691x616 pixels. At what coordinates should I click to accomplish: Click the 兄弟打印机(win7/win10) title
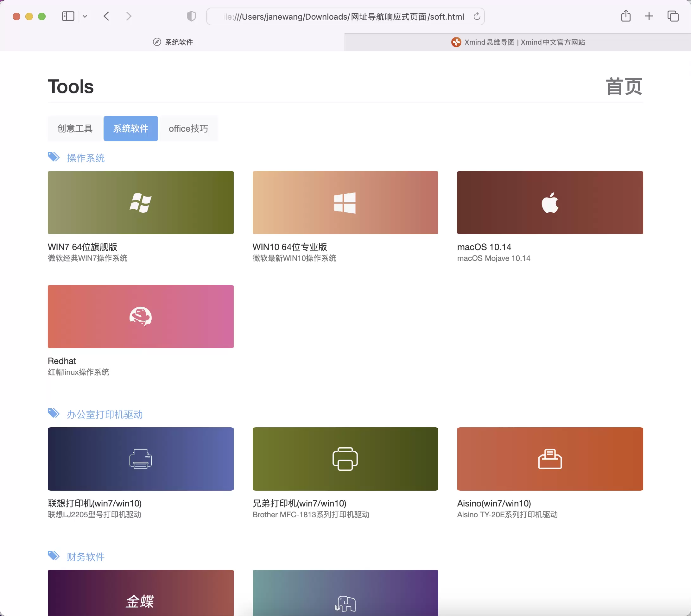click(299, 504)
